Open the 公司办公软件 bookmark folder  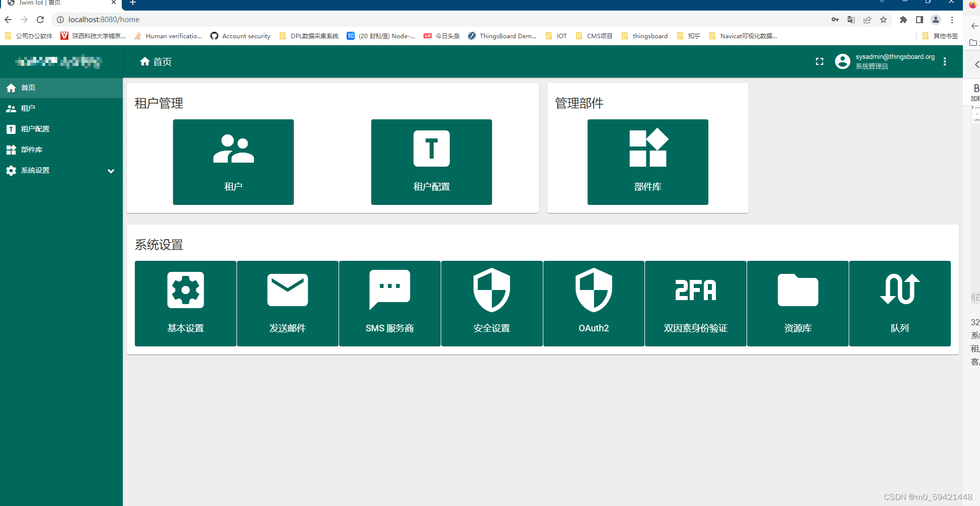tap(29, 36)
